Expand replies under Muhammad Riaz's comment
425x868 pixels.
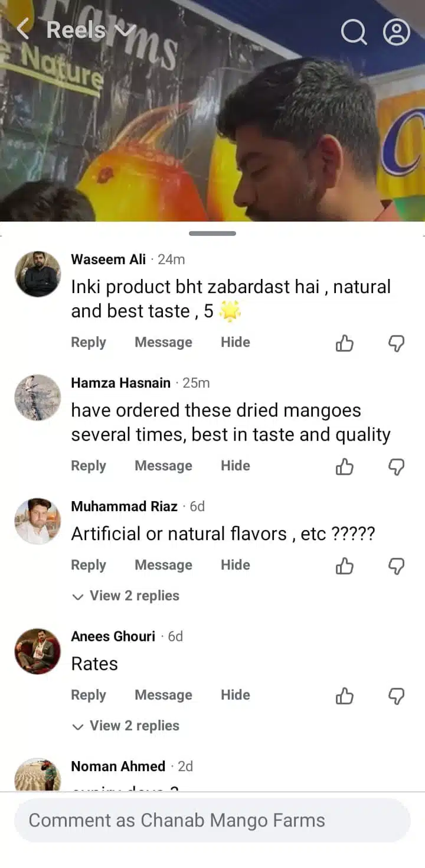click(126, 596)
